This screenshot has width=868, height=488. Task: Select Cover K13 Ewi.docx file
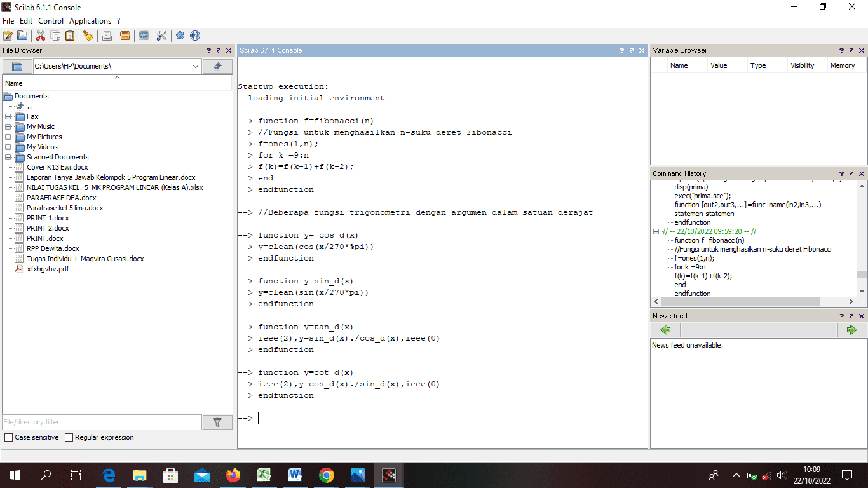57,167
